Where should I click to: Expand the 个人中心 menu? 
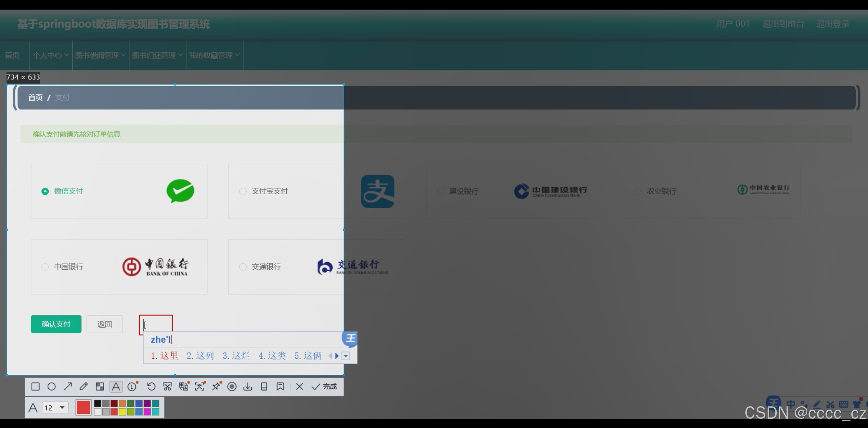pos(51,55)
